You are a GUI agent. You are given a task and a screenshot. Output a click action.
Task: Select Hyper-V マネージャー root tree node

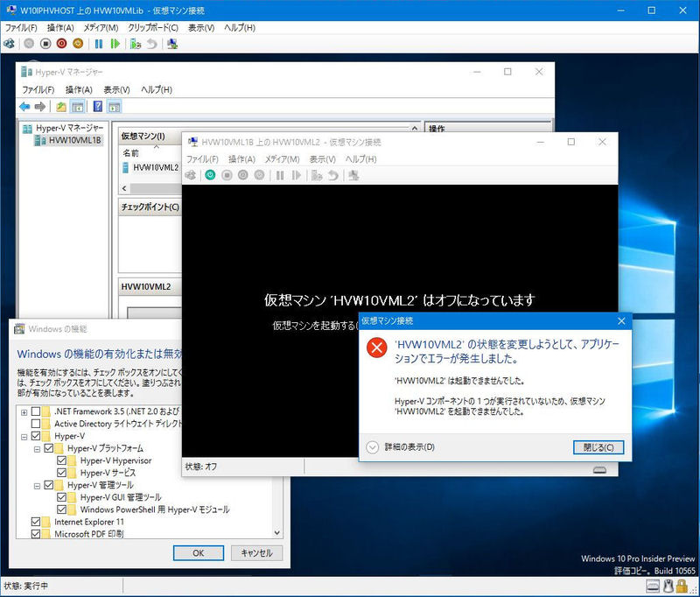(x=63, y=128)
